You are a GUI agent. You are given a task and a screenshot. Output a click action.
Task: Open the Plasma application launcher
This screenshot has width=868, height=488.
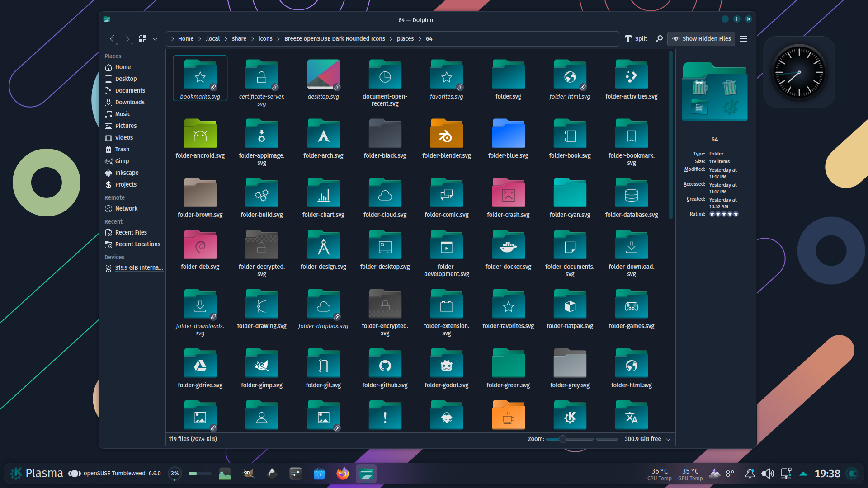[x=16, y=473]
